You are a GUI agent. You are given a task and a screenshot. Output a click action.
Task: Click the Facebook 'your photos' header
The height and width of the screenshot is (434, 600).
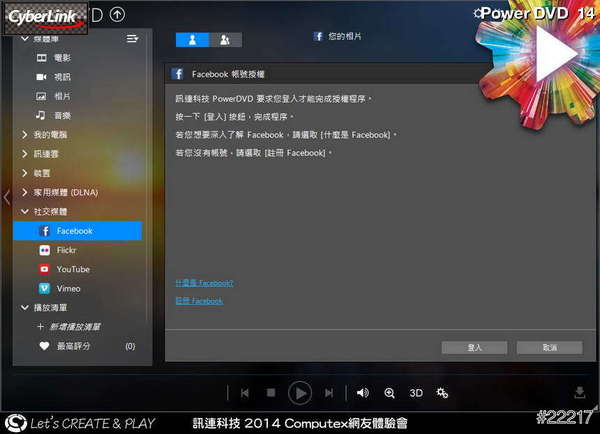click(338, 36)
